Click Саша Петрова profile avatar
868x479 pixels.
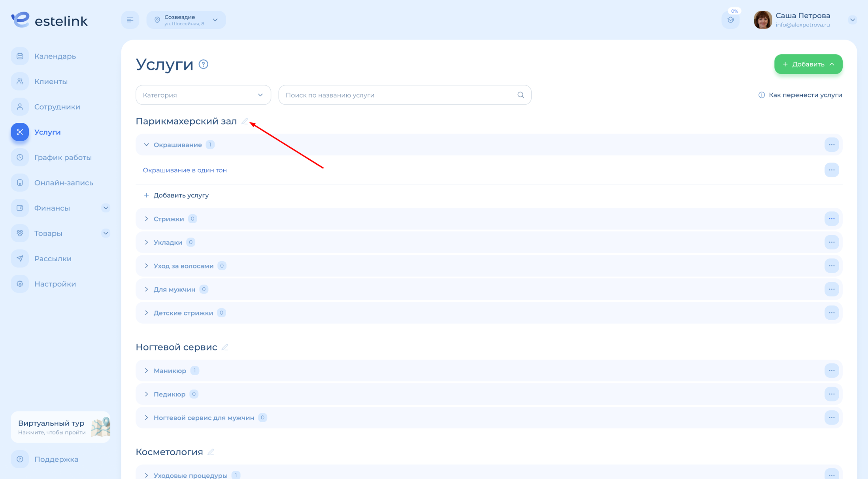click(x=763, y=20)
